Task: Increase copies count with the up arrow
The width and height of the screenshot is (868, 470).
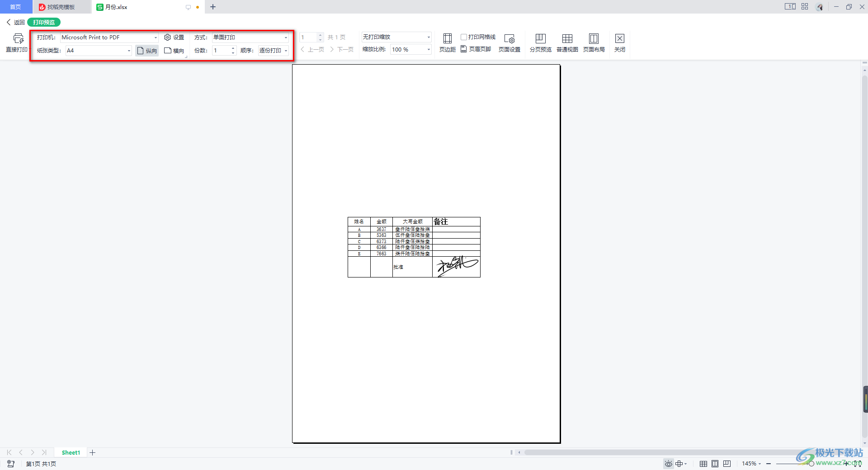Action: click(x=233, y=48)
